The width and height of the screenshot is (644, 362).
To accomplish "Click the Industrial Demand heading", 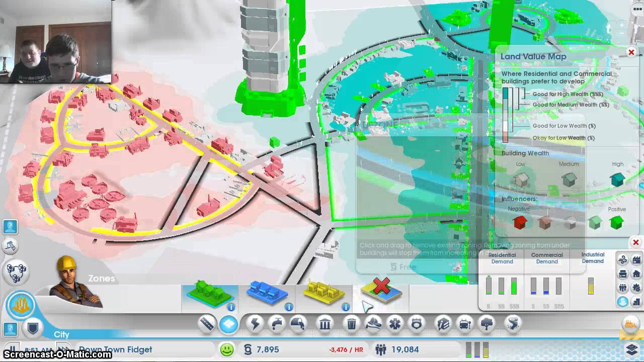I will (593, 258).
